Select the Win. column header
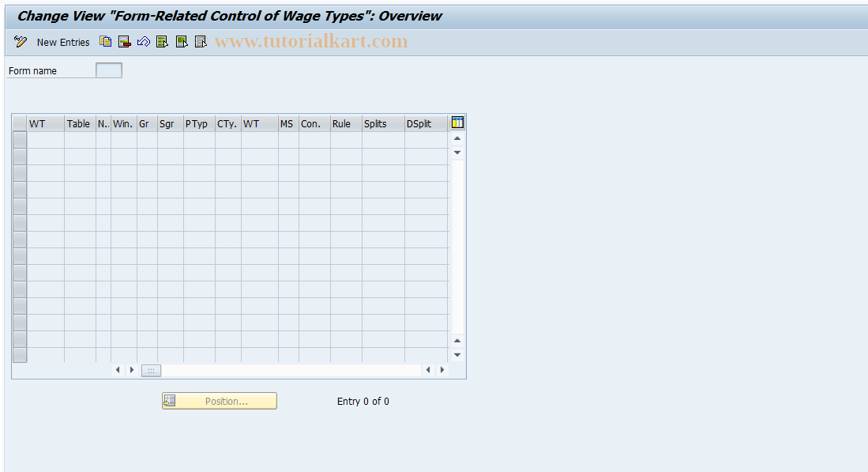This screenshot has width=868, height=472. [123, 123]
